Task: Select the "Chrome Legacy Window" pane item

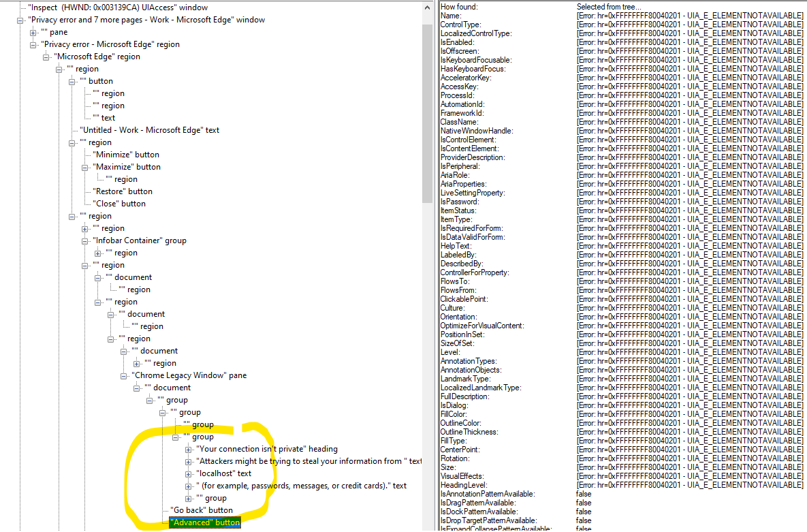Action: (x=189, y=376)
